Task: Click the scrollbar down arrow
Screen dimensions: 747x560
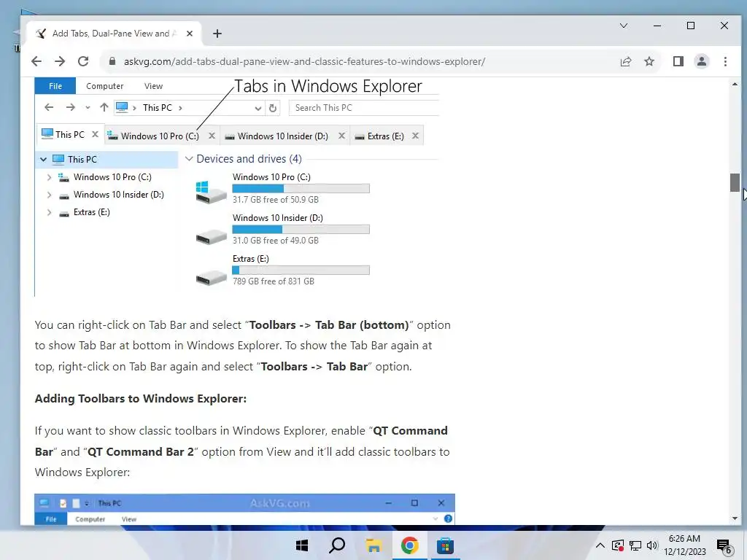Action: click(735, 518)
